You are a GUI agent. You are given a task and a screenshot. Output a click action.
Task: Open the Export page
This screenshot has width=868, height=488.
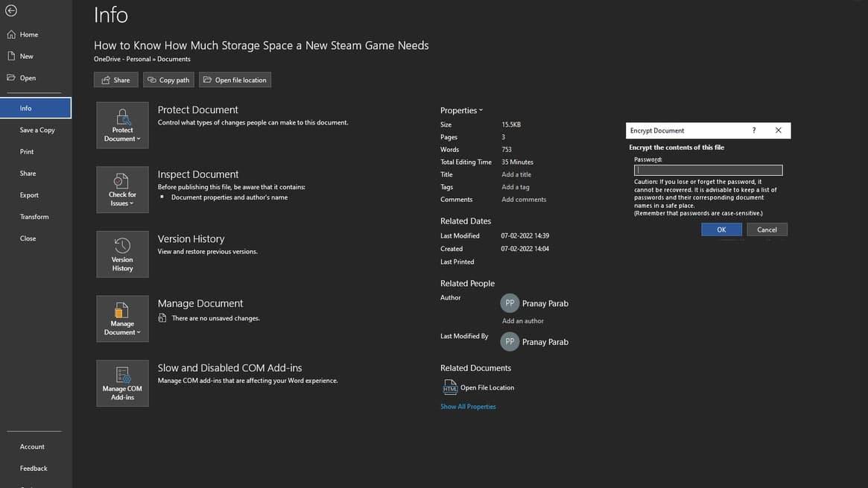coord(29,194)
